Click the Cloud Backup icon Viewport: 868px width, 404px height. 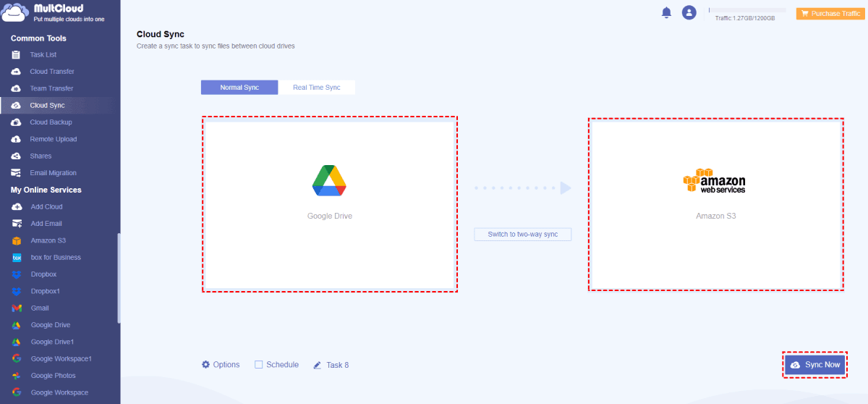[x=16, y=122]
